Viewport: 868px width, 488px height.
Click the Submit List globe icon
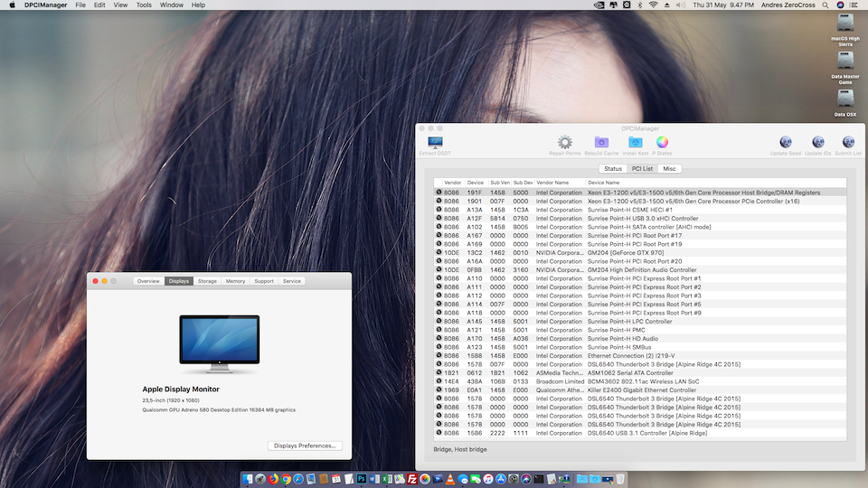848,143
